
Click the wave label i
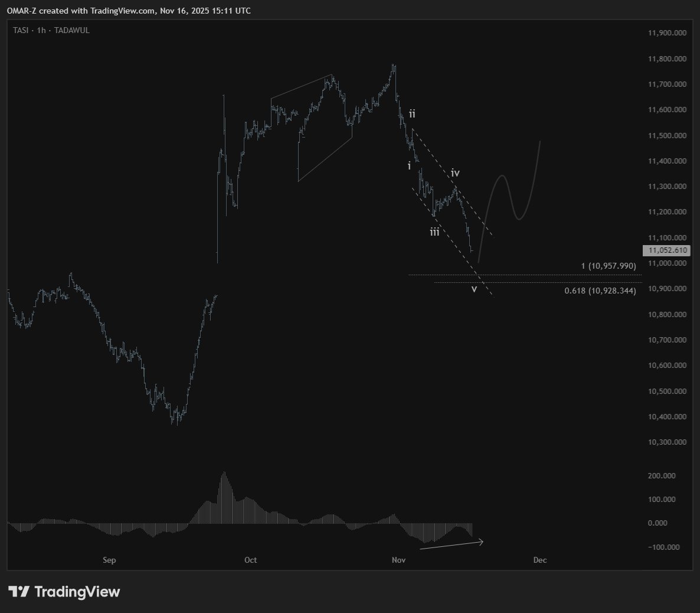[x=409, y=166]
